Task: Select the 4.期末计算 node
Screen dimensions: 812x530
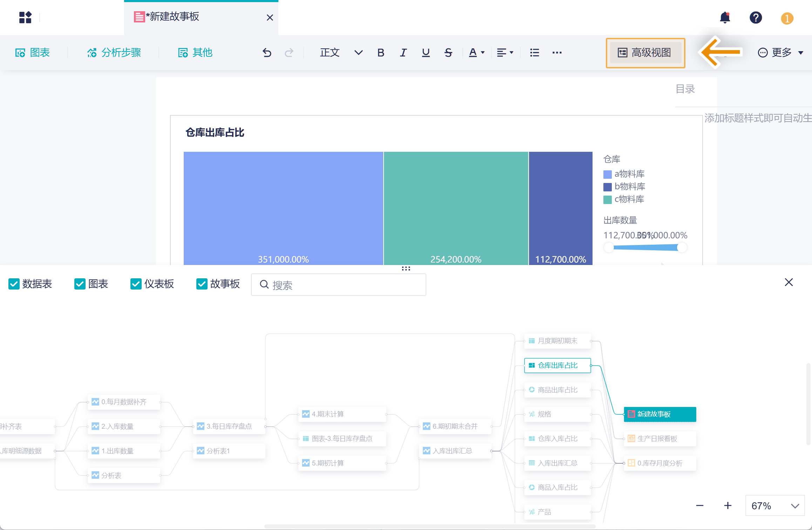Action: pos(342,414)
